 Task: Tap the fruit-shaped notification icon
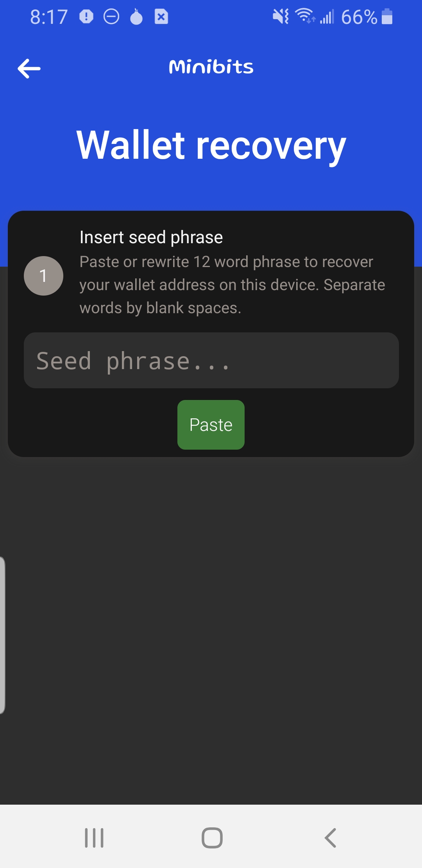click(136, 17)
